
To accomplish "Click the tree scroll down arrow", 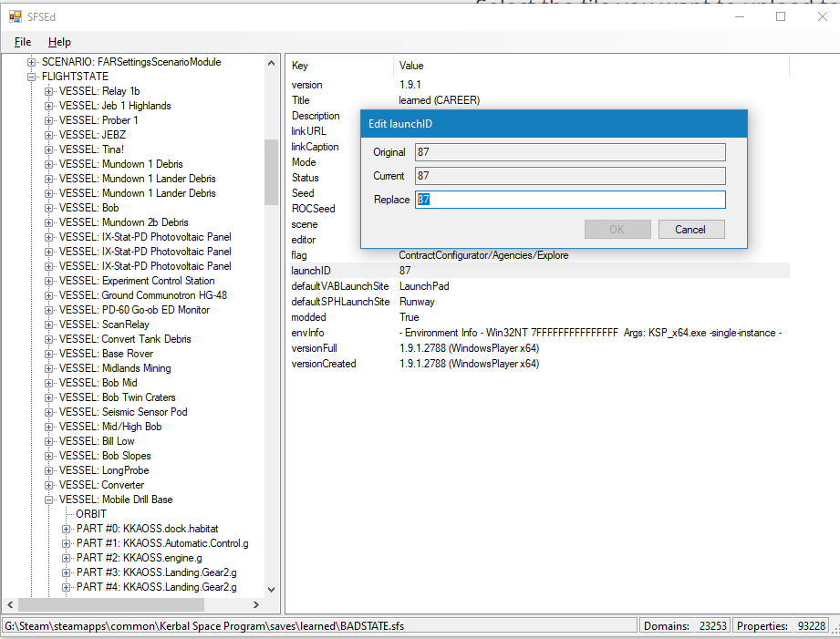I will pos(271,590).
